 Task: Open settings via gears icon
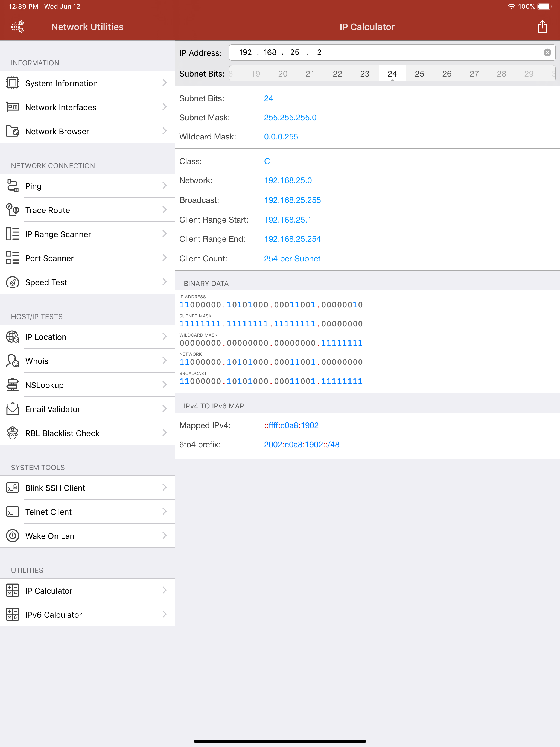pyautogui.click(x=17, y=26)
